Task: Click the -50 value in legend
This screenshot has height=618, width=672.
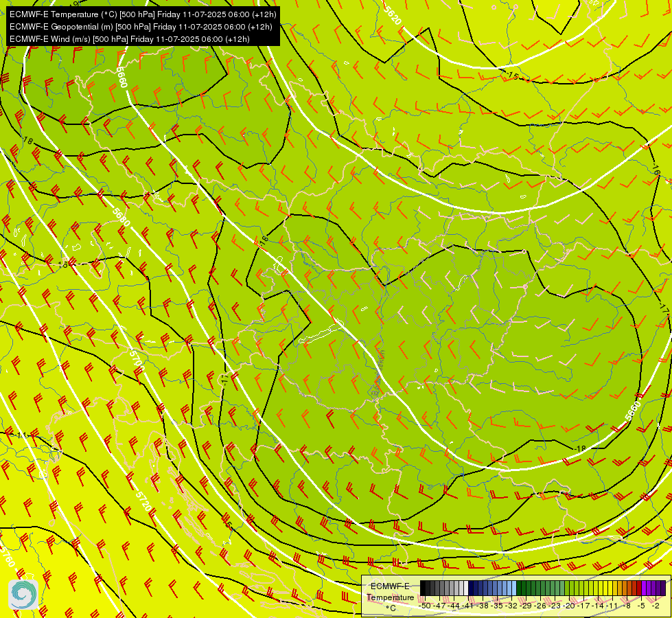Action: click(425, 606)
